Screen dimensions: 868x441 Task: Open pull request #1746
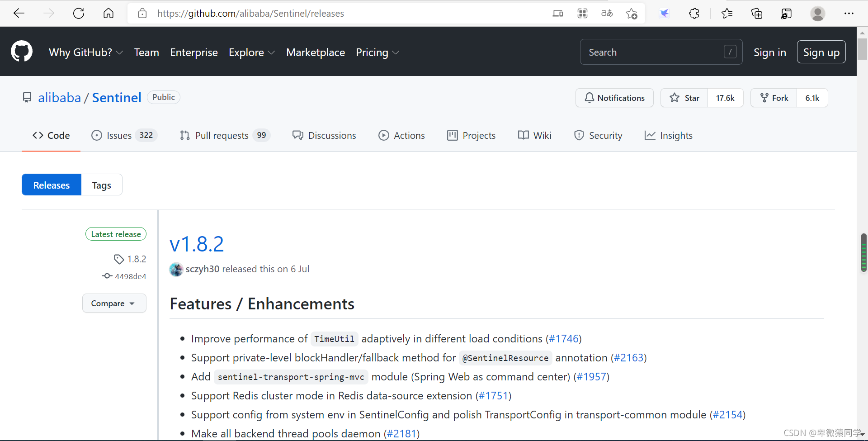pyautogui.click(x=564, y=338)
